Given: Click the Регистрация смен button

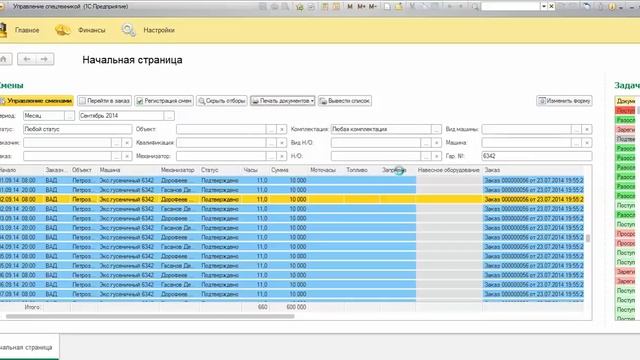Looking at the screenshot, I should (x=164, y=101).
